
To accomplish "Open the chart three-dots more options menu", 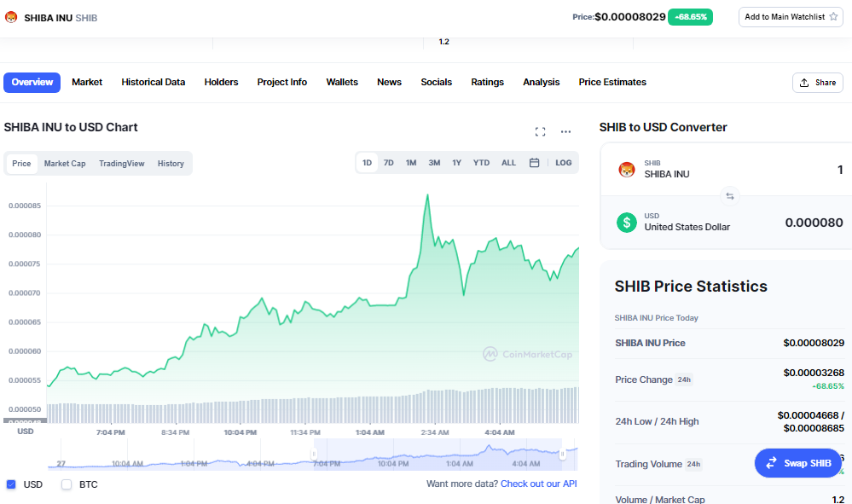I will 565,131.
